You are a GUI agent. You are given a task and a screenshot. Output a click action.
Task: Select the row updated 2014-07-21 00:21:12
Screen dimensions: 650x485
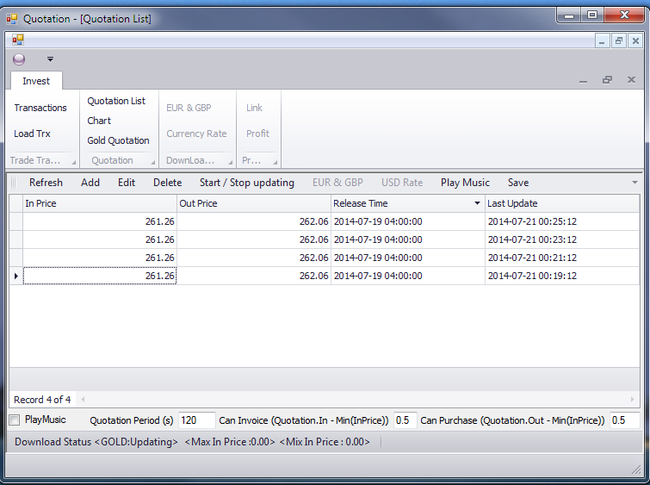[x=325, y=258]
